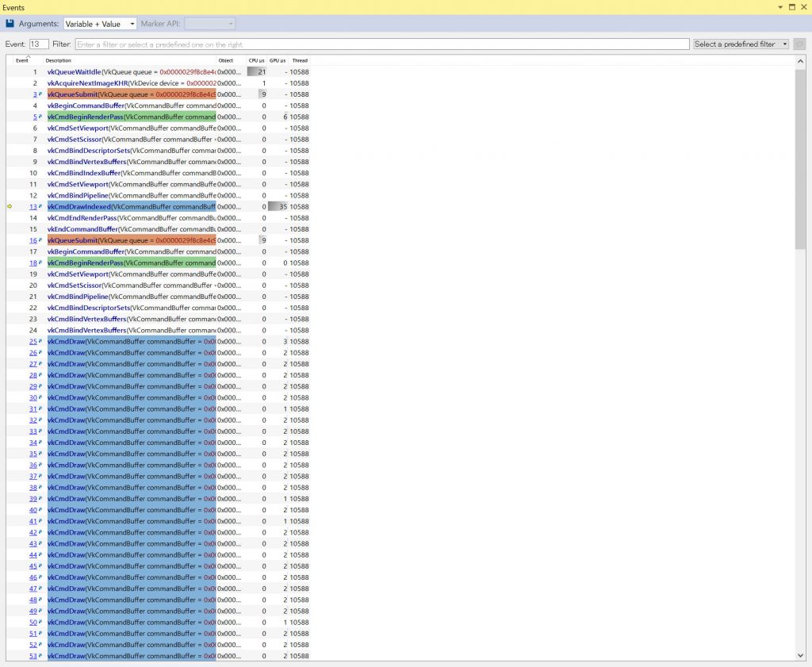
Task: Select vkCmdBindPipeline row, event 21
Action: point(158,297)
